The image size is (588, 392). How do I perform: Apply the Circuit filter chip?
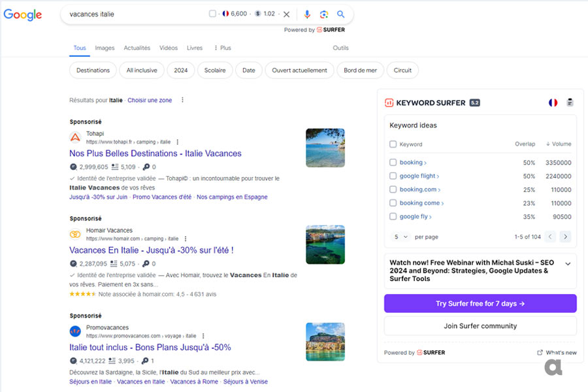coord(402,70)
